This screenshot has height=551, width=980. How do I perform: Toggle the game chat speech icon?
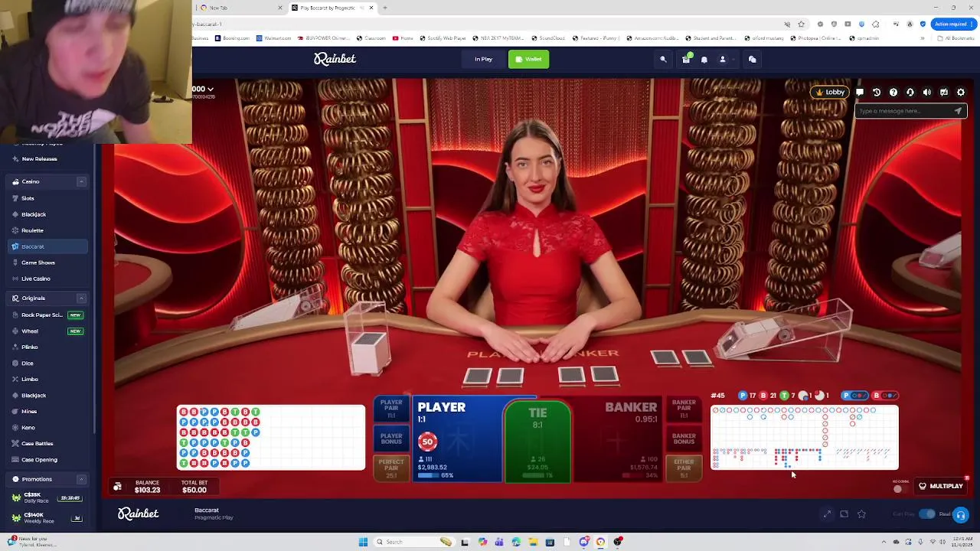tap(860, 92)
